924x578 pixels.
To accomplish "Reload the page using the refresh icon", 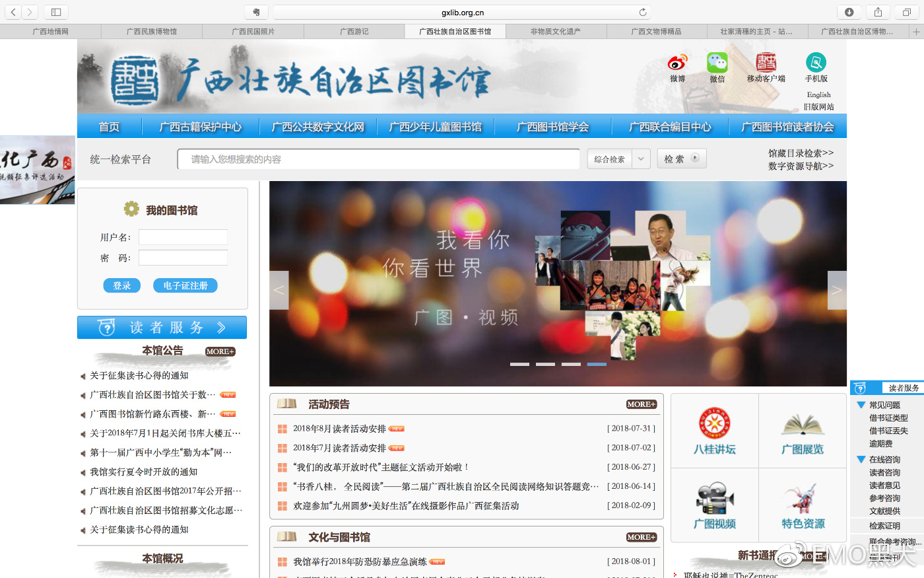I will [643, 12].
